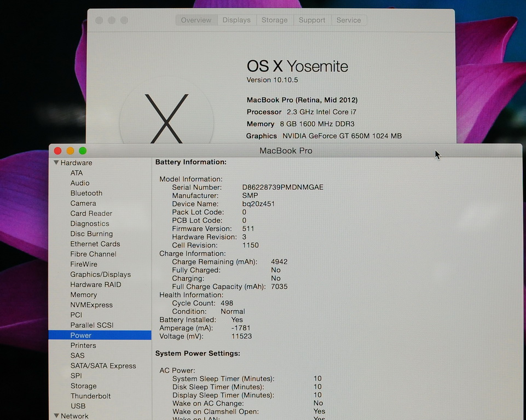Collapse the Hardware section in the sidebar
This screenshot has height=420, width=526.
click(56, 162)
